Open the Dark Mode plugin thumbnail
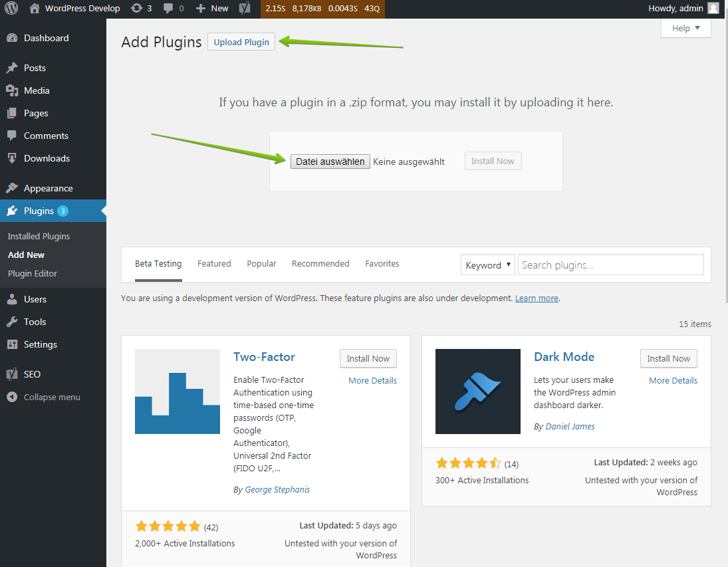The width and height of the screenshot is (728, 567). (x=478, y=392)
